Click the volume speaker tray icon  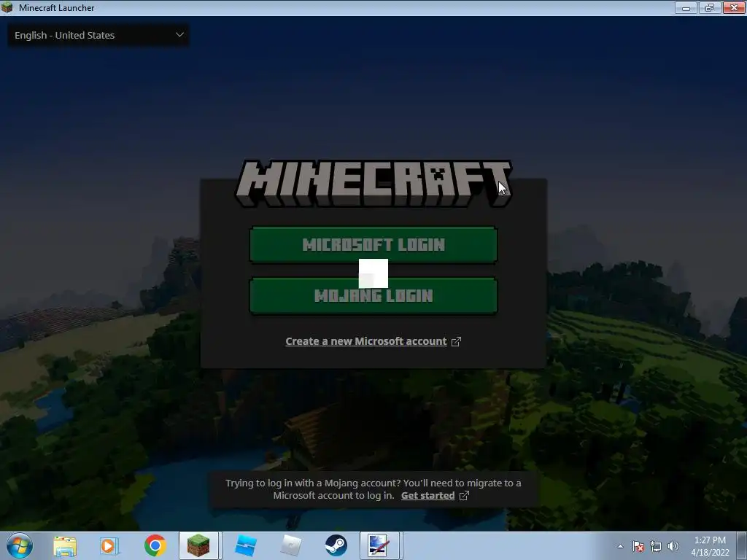point(673,546)
